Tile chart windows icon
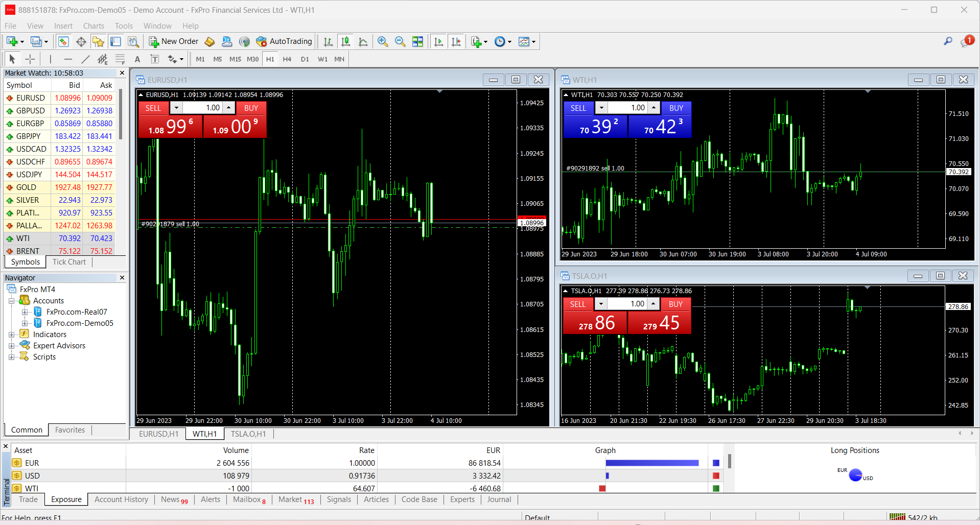This screenshot has height=525, width=980. pyautogui.click(x=417, y=41)
